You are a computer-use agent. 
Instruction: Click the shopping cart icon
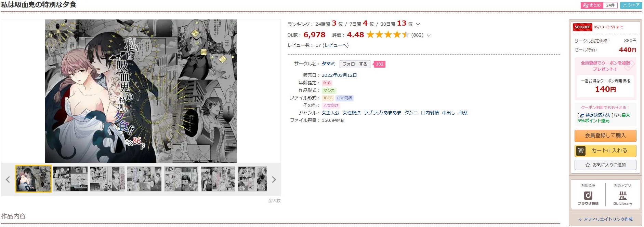pyautogui.click(x=581, y=151)
